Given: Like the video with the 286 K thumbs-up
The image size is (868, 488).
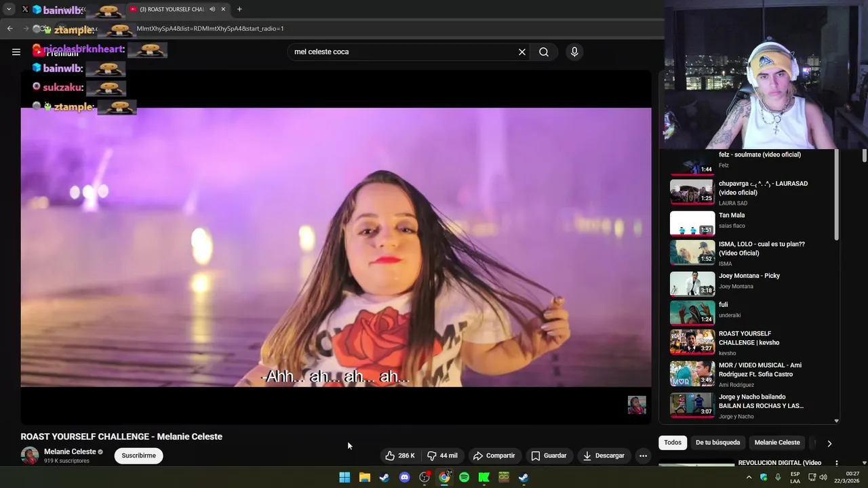Looking at the screenshot, I should [x=400, y=455].
